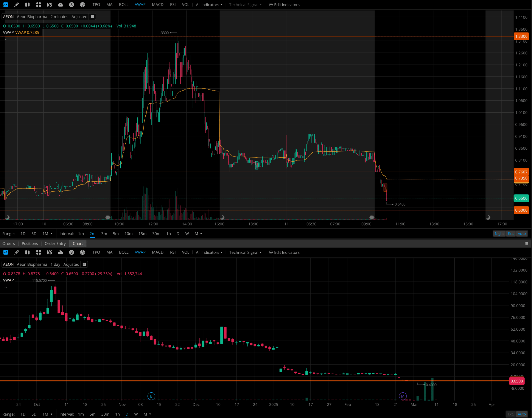Toggle Night session display button

pyautogui.click(x=499, y=234)
